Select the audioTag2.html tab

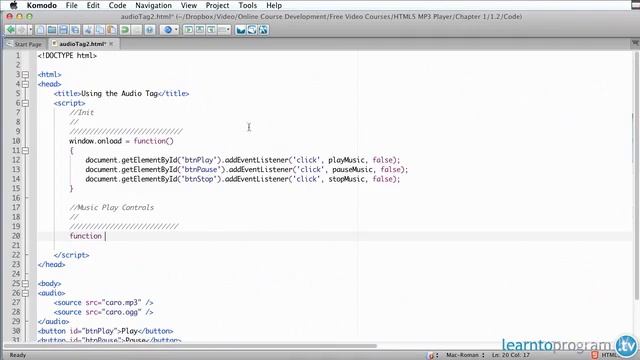tap(82, 44)
